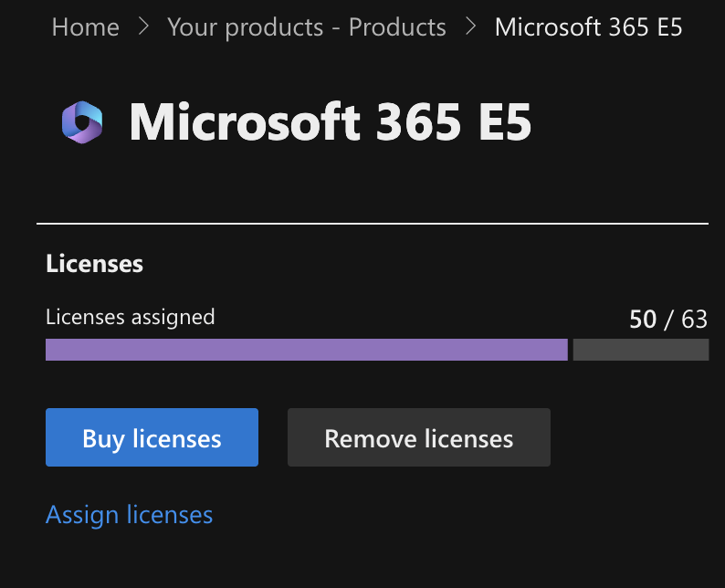Click the 63 total licenses number
This screenshot has height=588, width=725.
(694, 320)
